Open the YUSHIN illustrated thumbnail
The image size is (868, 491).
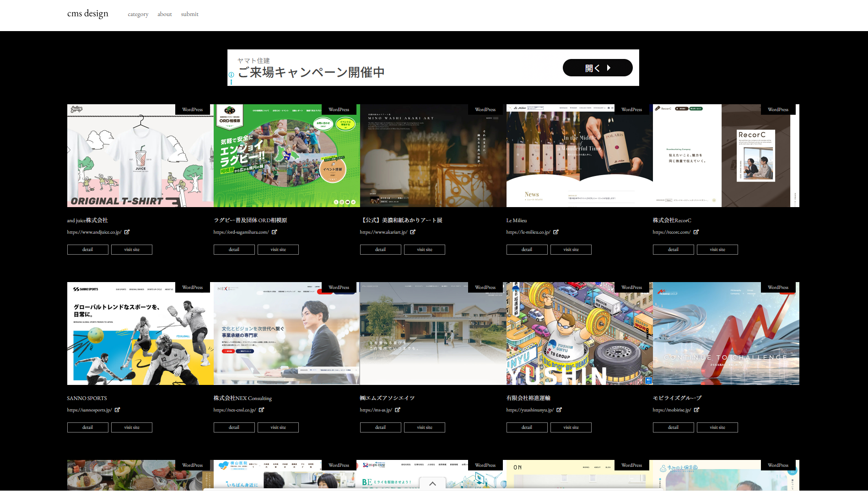point(580,333)
